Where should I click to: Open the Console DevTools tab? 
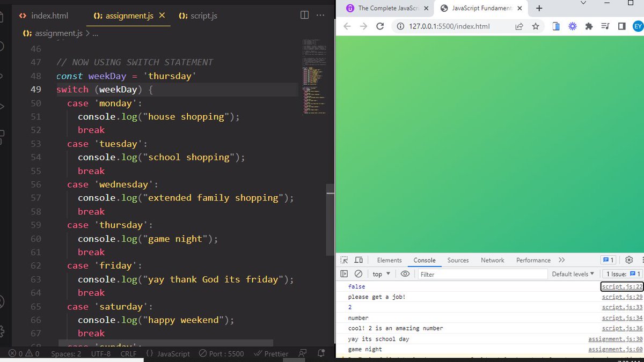pos(425,260)
